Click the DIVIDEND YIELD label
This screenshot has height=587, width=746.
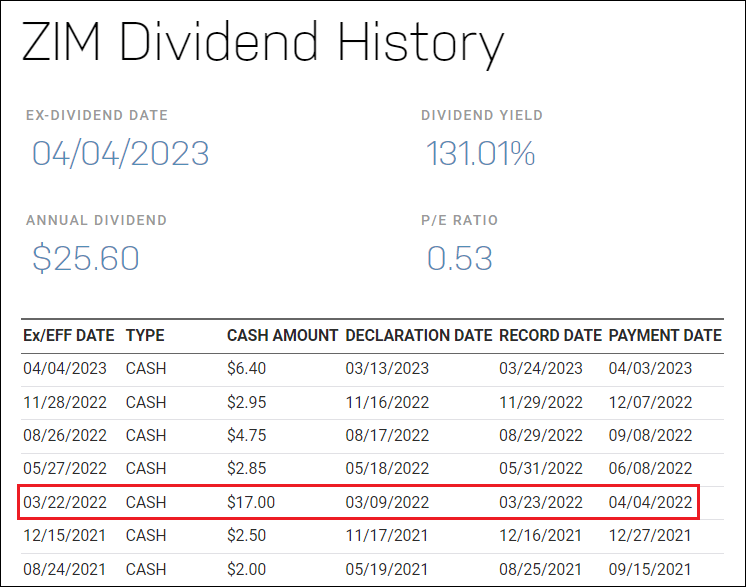tap(481, 115)
